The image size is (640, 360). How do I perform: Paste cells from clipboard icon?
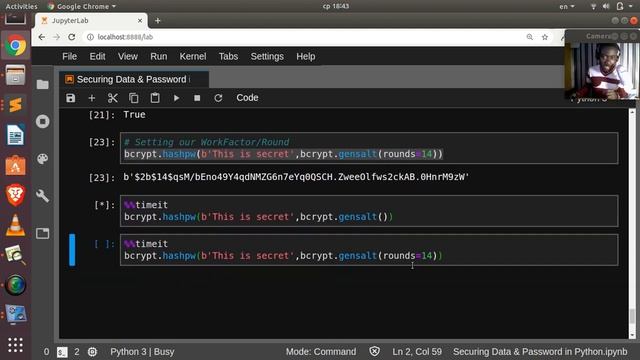pos(155,98)
